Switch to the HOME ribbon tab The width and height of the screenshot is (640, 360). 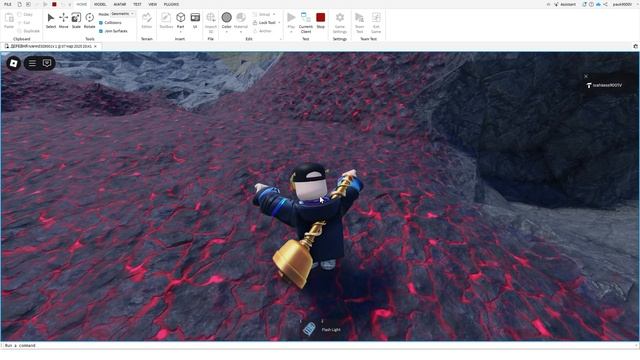coord(82,4)
